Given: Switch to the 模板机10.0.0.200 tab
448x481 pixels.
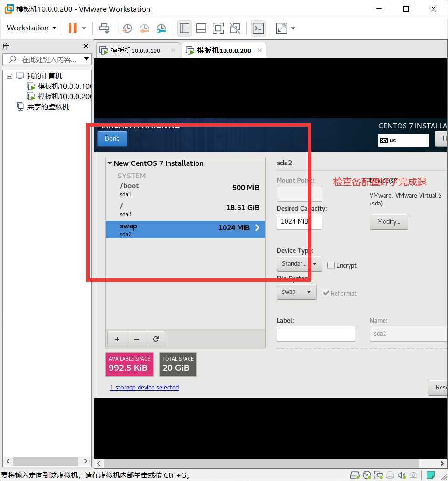Looking at the screenshot, I should [224, 50].
